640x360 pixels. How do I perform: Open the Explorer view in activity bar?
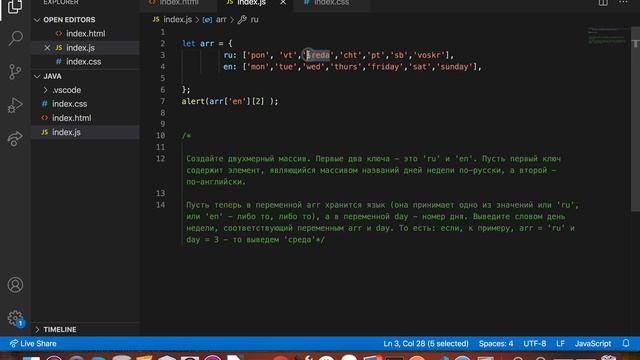(15, 6)
